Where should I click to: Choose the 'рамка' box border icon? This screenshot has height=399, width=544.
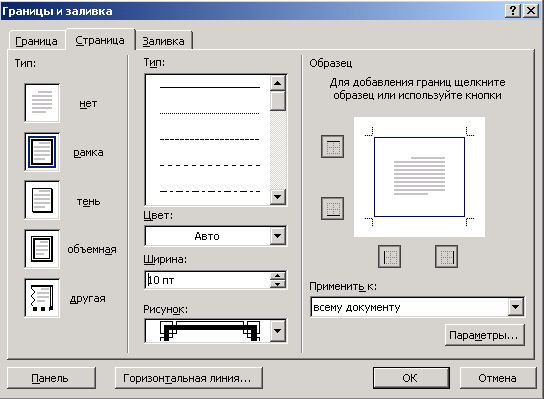[x=42, y=152]
